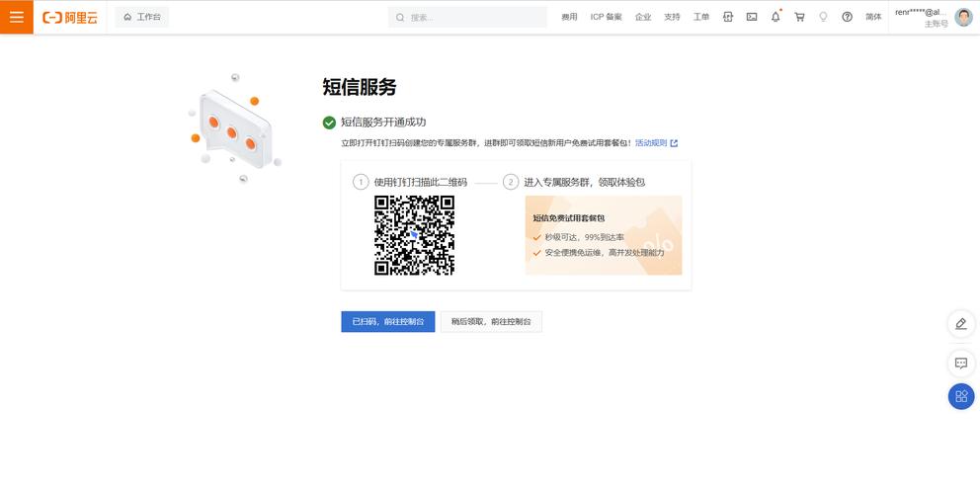Image resolution: width=980 pixels, height=494 pixels.
Task: Click the 使用钉钉扫描此二维码 step text
Action: click(420, 182)
